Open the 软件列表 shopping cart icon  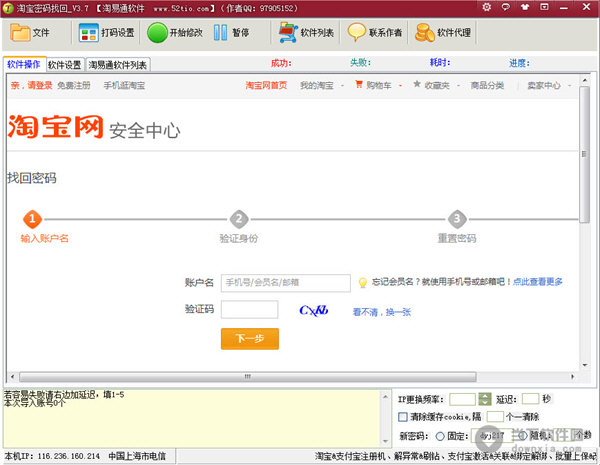click(x=288, y=33)
